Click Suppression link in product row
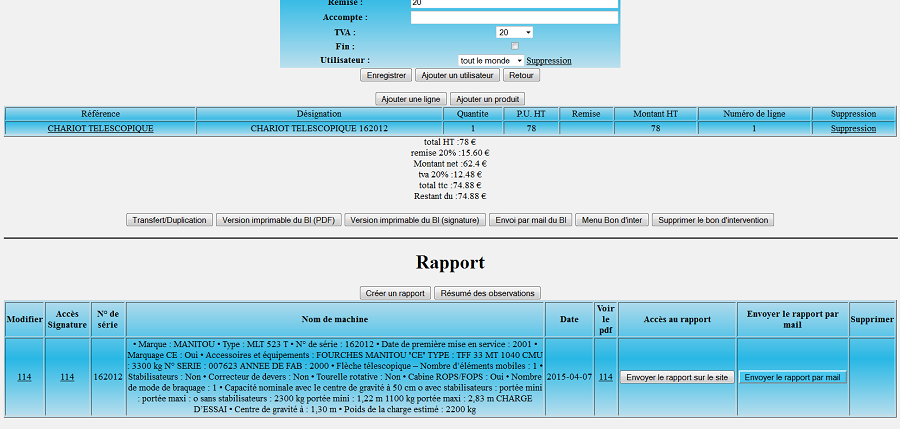This screenshot has width=900, height=429. (853, 128)
